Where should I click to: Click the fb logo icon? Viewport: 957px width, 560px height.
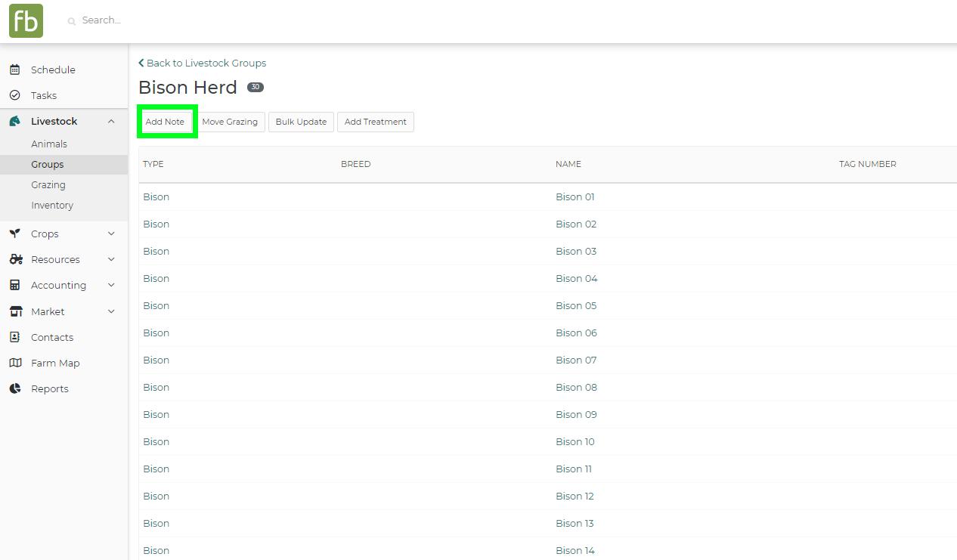(x=26, y=20)
